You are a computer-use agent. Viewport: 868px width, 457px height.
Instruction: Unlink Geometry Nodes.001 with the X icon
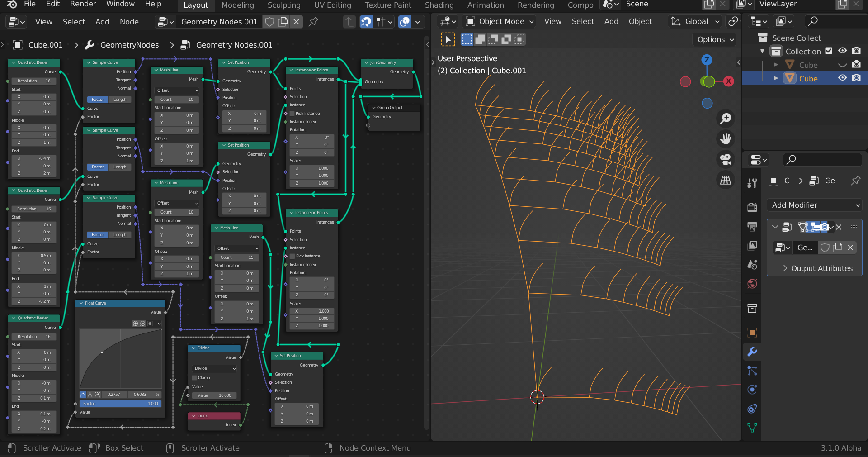click(x=296, y=22)
